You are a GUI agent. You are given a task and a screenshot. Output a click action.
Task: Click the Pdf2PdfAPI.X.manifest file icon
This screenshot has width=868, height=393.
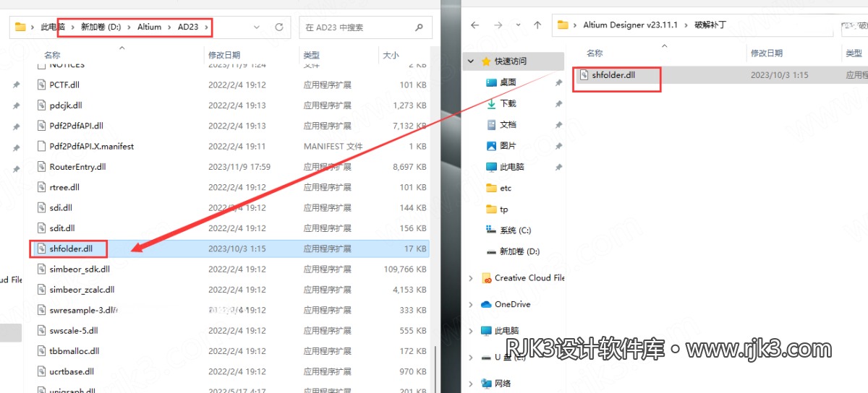(43, 146)
